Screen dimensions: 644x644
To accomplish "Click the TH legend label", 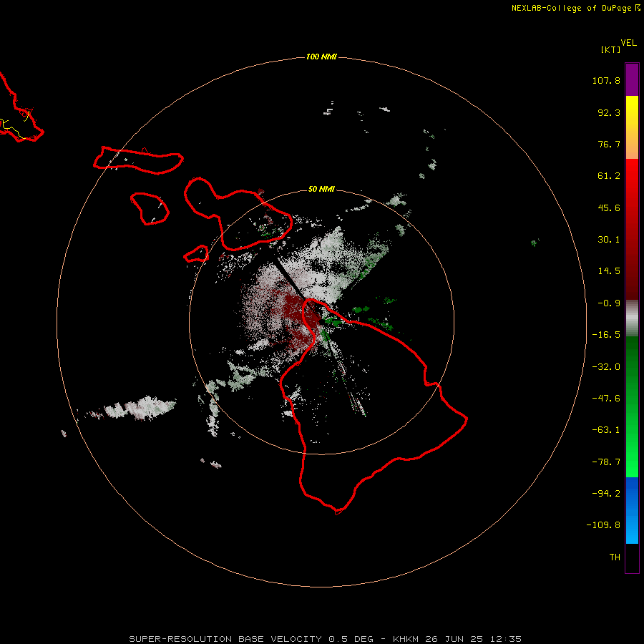I will tap(615, 557).
